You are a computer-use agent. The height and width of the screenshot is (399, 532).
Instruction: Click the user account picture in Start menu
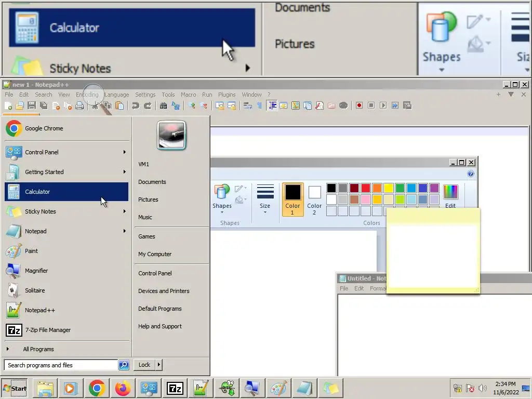tap(171, 135)
